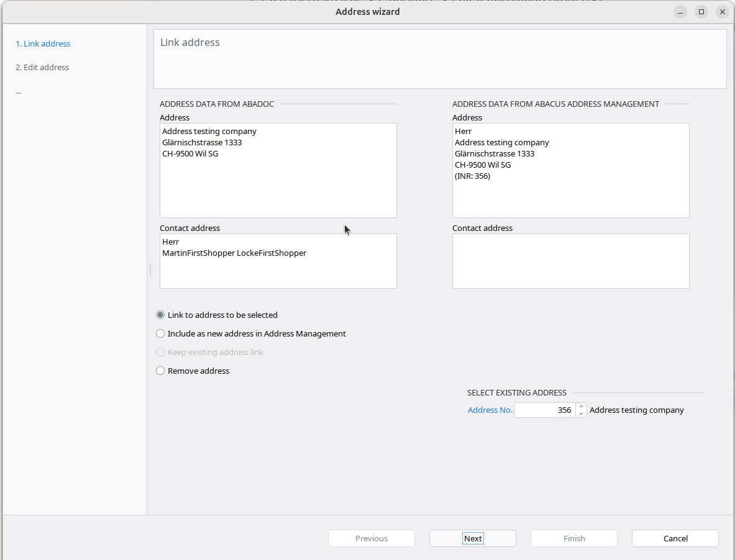Viewport: 735px width, 560px height.
Task: Decrease Address No. with down arrow
Action: 581,413
